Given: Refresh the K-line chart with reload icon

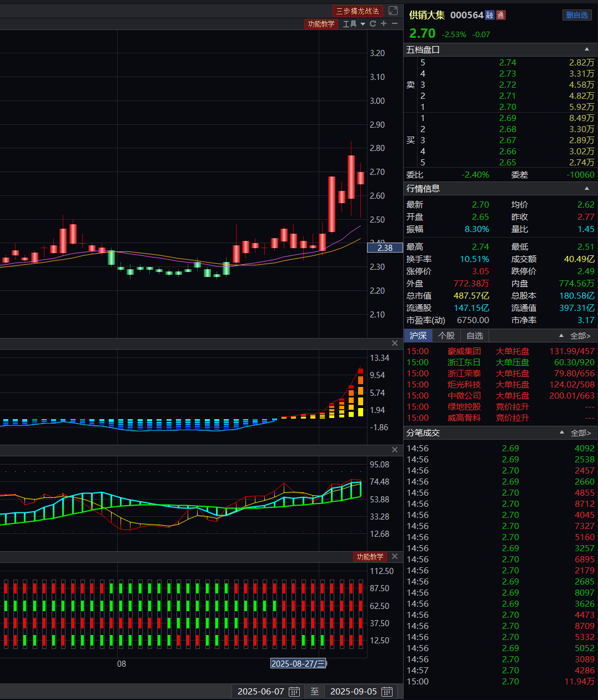Looking at the screenshot, I should [x=373, y=24].
